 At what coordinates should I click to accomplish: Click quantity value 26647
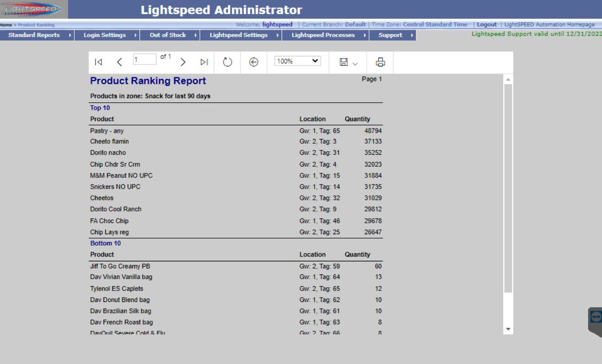(x=373, y=232)
